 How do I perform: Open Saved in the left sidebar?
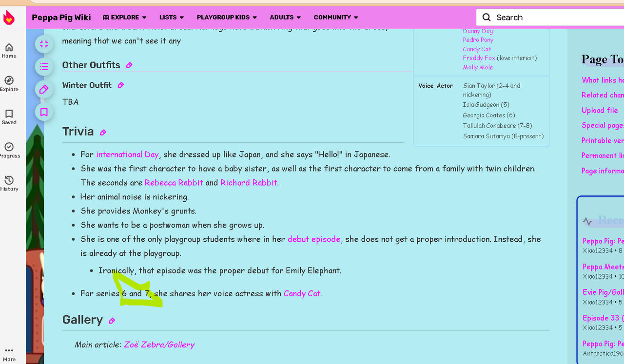[9, 117]
